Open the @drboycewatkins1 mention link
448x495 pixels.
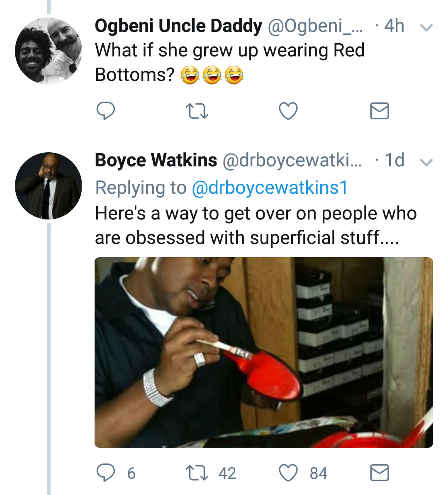click(270, 188)
